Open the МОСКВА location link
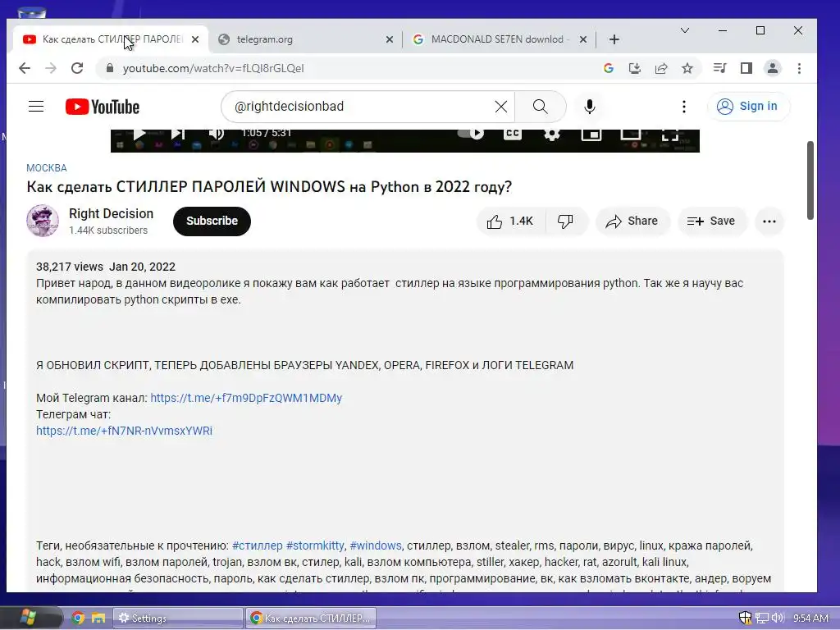 [x=47, y=167]
